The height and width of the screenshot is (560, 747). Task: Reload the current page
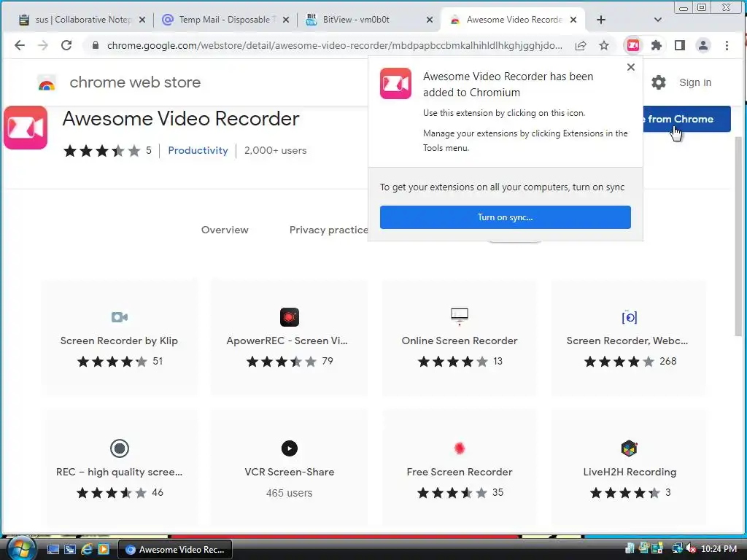66,45
